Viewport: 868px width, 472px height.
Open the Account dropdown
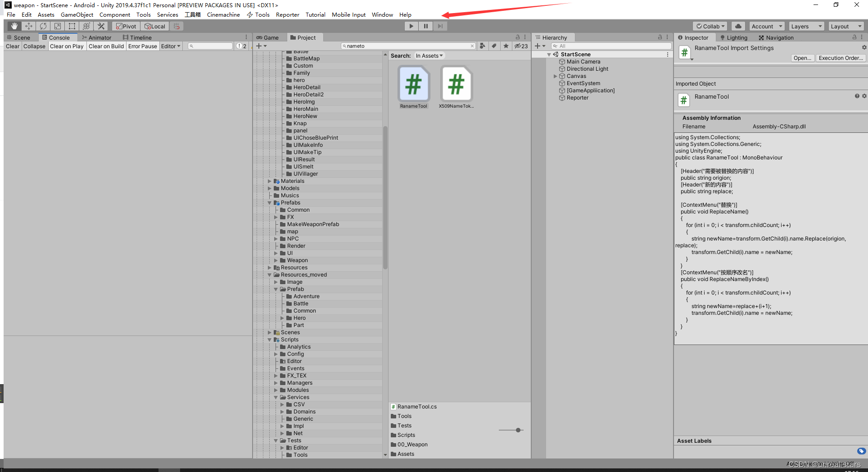click(x=767, y=26)
